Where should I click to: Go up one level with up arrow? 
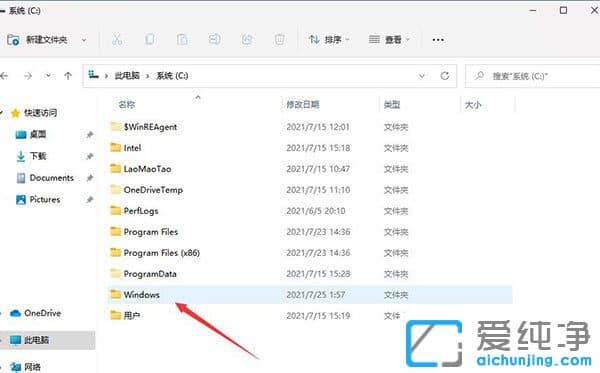click(x=68, y=76)
